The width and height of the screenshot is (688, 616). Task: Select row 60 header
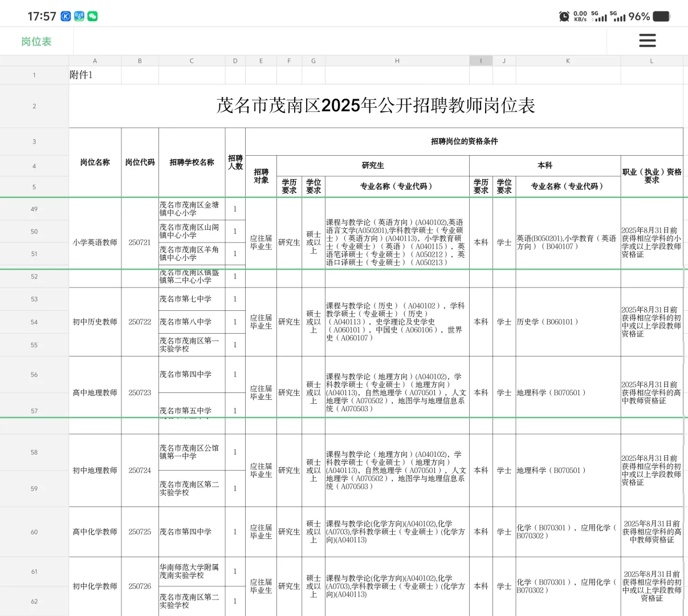[34, 532]
